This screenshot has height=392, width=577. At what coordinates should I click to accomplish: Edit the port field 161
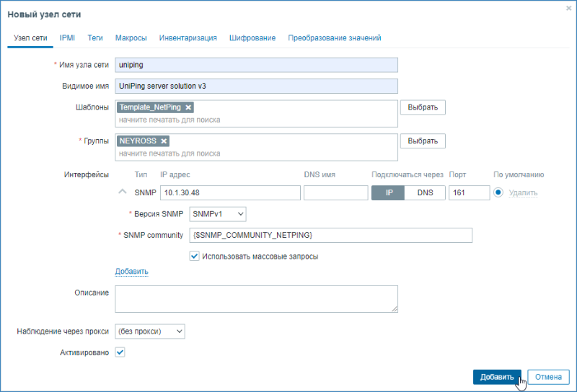tap(470, 192)
